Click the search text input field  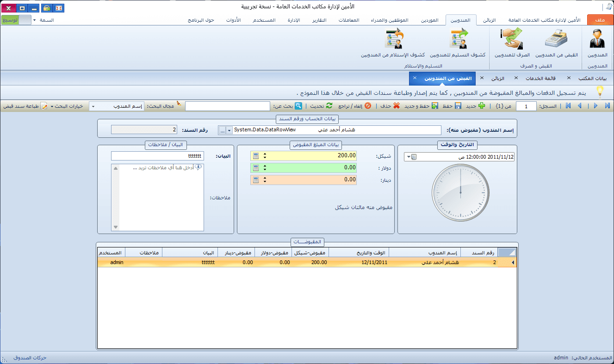pos(228,106)
